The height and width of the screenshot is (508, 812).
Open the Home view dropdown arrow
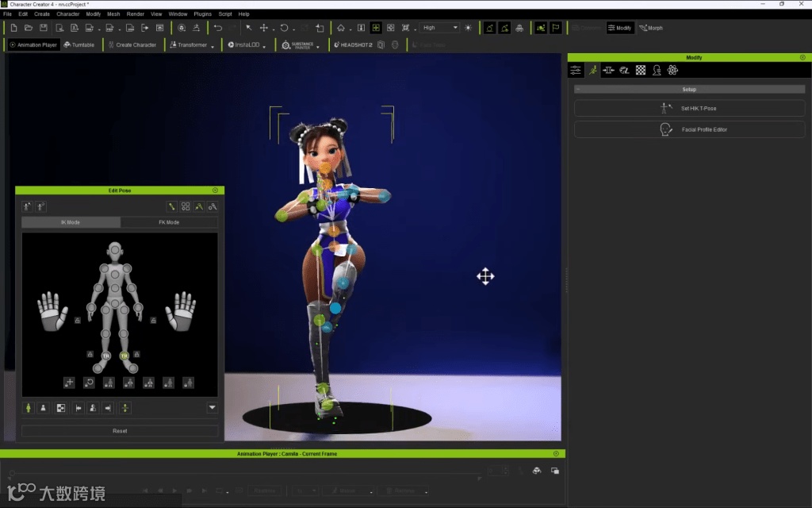coord(350,29)
